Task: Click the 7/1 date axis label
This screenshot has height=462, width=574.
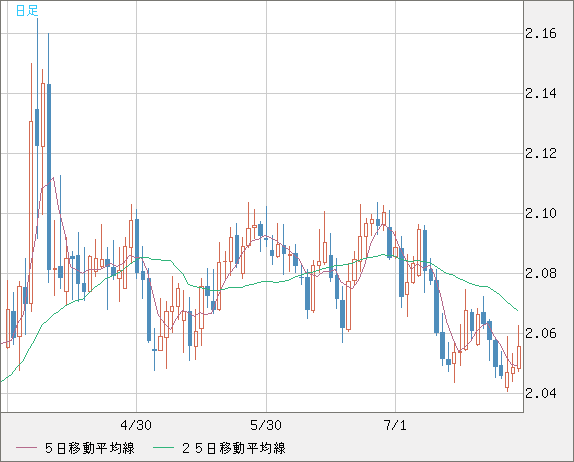Action: click(395, 425)
